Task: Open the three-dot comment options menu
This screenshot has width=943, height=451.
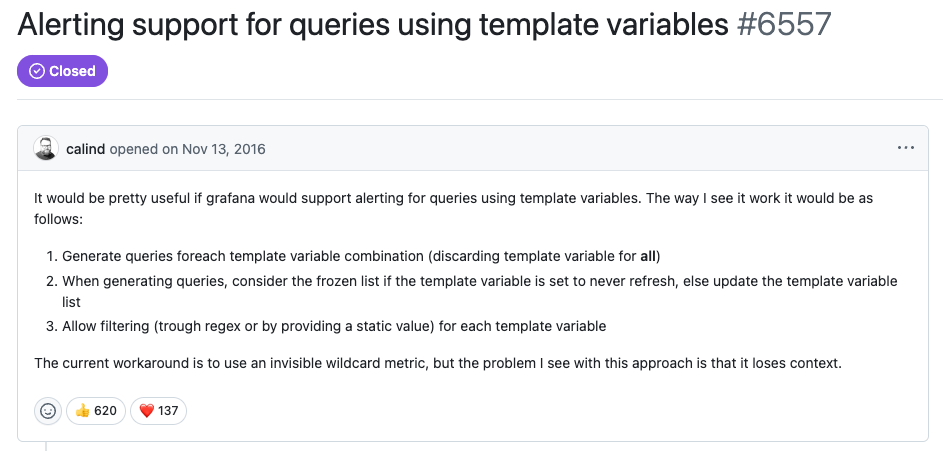Action: pos(905,148)
